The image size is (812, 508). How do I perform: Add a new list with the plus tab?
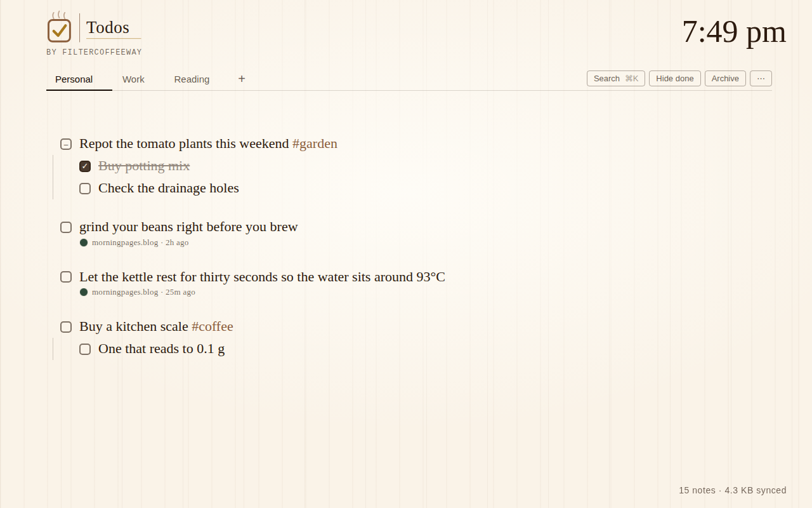click(242, 79)
